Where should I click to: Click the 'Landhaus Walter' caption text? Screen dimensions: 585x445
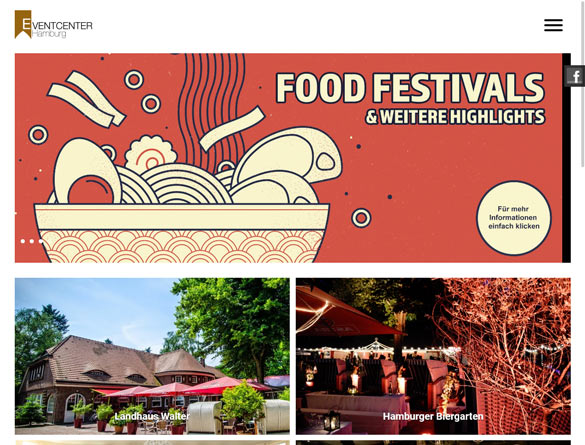click(152, 416)
